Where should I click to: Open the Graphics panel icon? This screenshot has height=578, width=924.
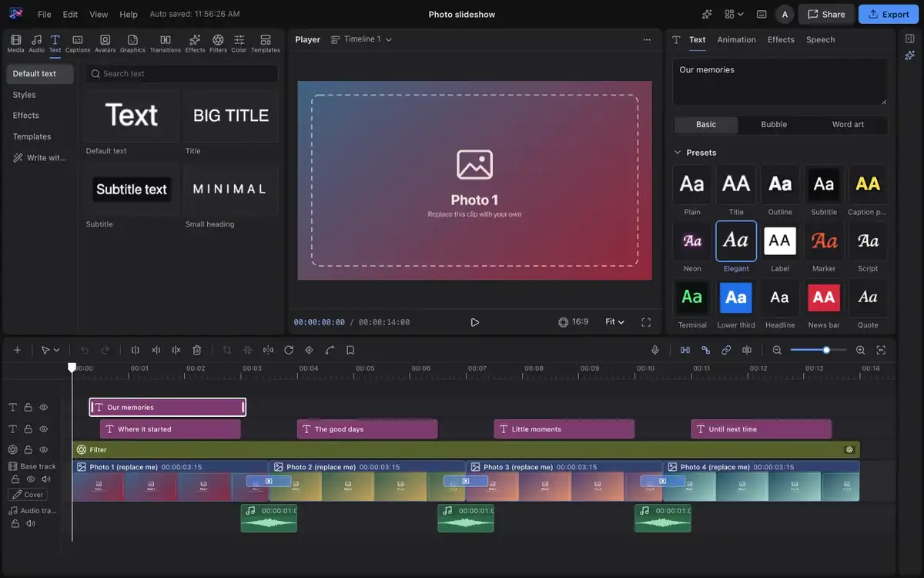point(132,43)
